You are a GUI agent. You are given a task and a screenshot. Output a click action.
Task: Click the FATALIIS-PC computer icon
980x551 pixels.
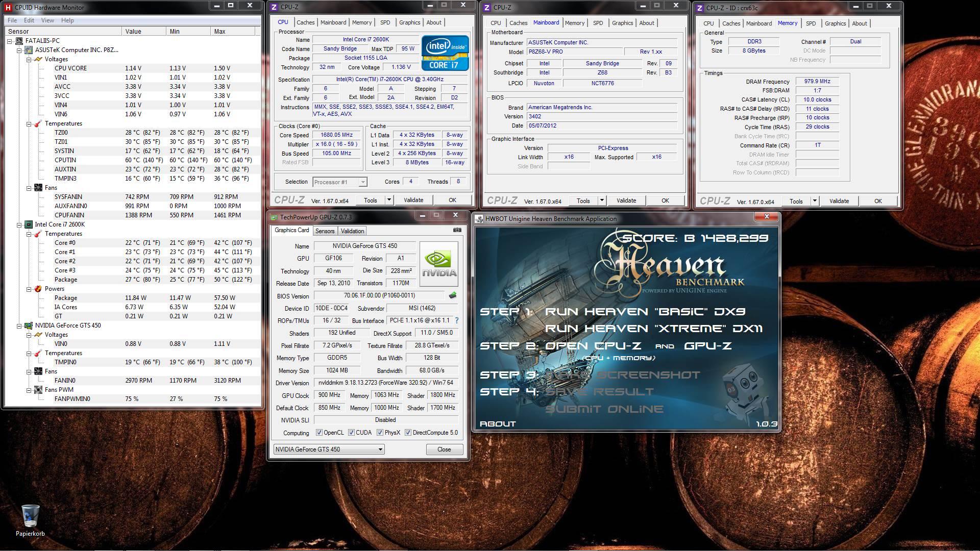(x=19, y=41)
